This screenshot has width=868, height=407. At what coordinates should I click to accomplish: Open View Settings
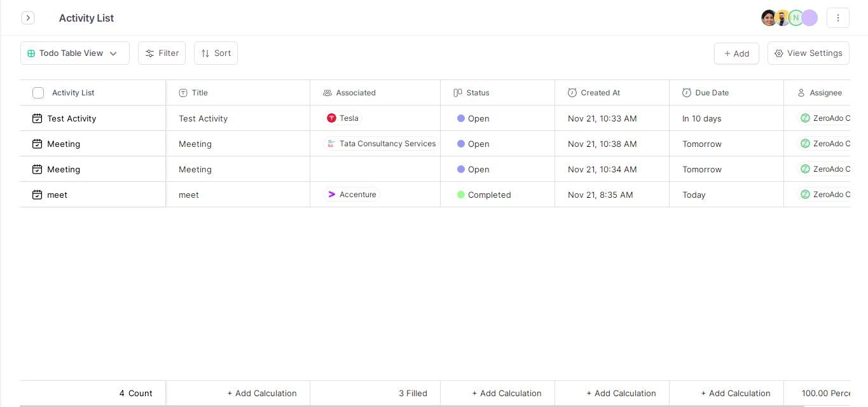pos(808,53)
